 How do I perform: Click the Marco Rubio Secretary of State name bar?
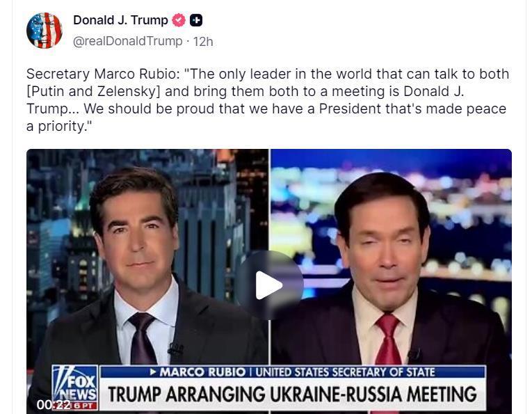click(293, 372)
